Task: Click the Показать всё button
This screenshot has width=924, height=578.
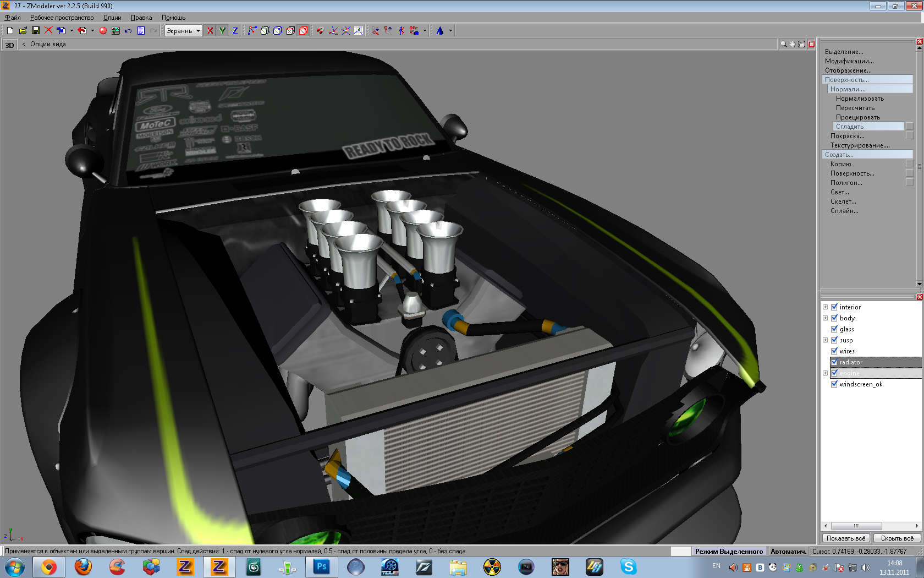Action: 845,538
